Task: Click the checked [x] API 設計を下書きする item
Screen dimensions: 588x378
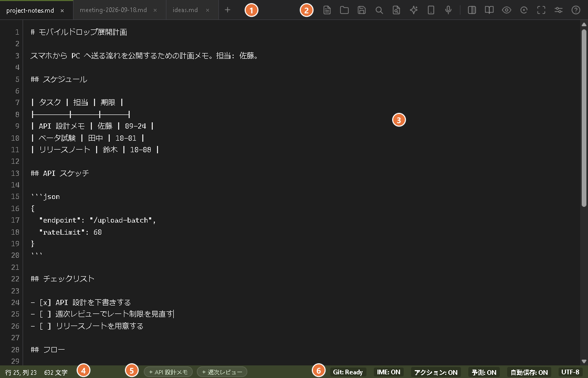Action: point(81,302)
